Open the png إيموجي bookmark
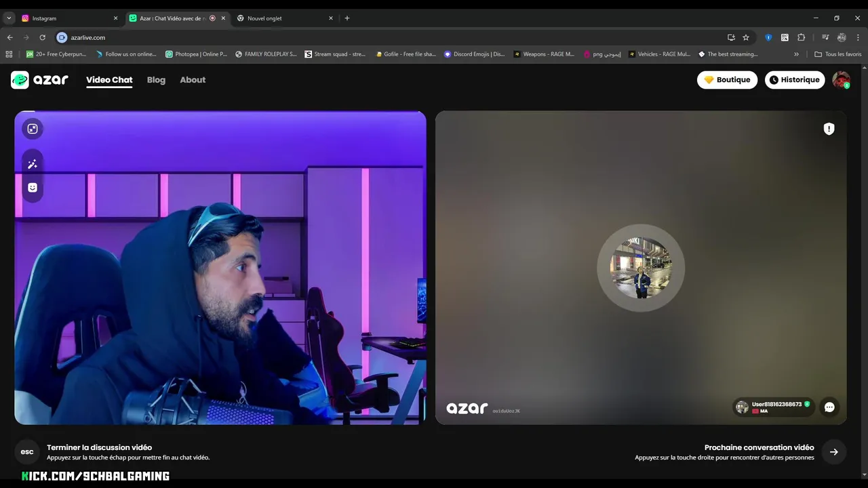 (602, 54)
